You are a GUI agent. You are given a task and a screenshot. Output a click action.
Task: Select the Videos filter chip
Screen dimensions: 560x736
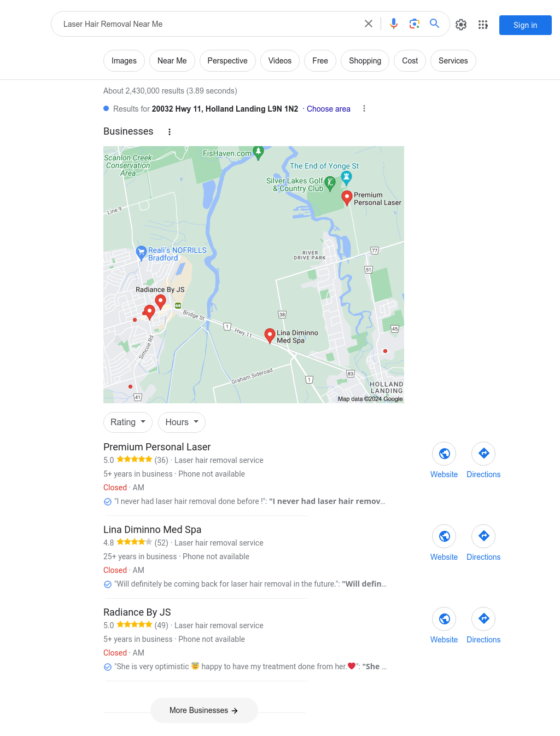click(280, 61)
